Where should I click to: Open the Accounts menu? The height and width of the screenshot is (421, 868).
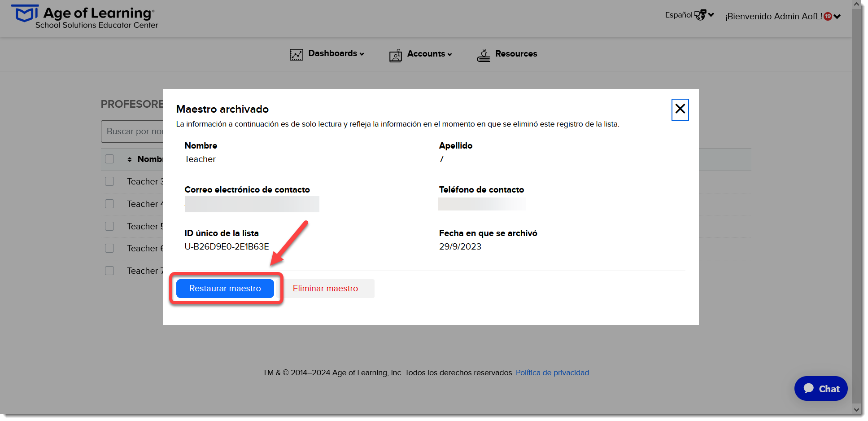[x=420, y=54]
